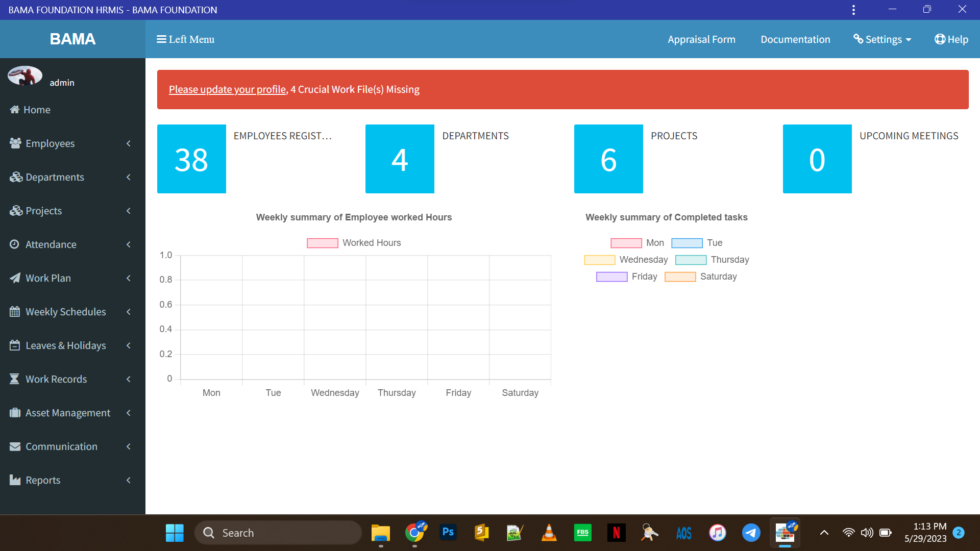This screenshot has width=980, height=551.
Task: Click the Windows taskbar Search box
Action: point(278,533)
